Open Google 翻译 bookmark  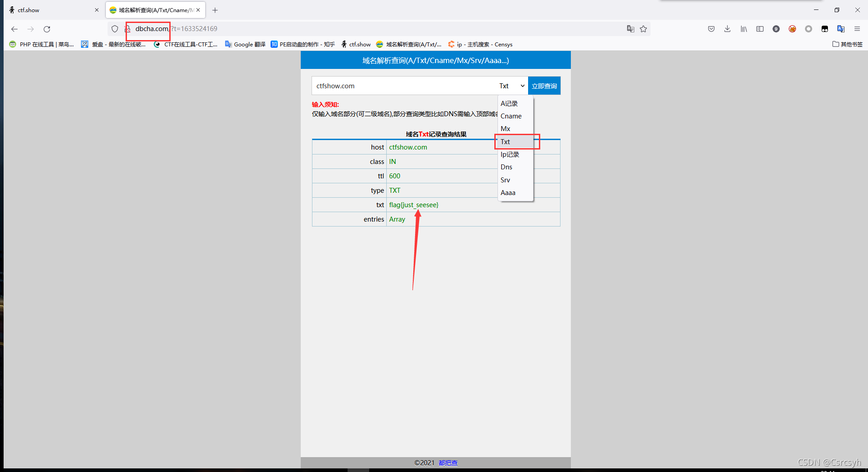tap(245, 44)
